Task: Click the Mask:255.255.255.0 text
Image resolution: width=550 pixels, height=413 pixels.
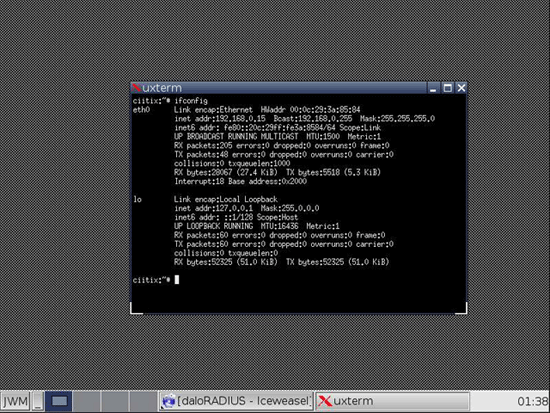Action: point(397,119)
